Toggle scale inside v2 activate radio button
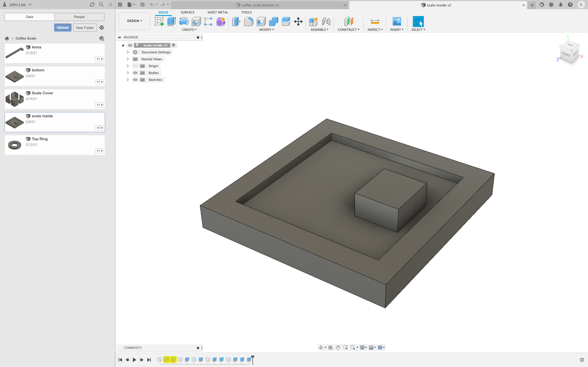588x367 pixels. (173, 45)
